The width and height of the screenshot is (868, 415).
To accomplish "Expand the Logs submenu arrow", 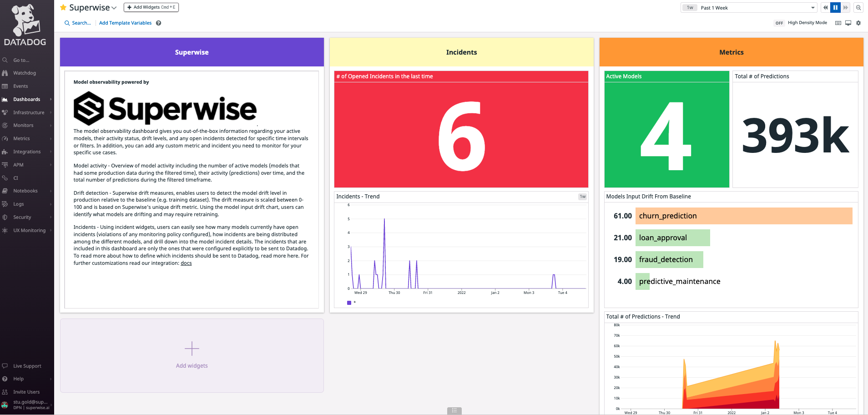I will pyautogui.click(x=51, y=204).
